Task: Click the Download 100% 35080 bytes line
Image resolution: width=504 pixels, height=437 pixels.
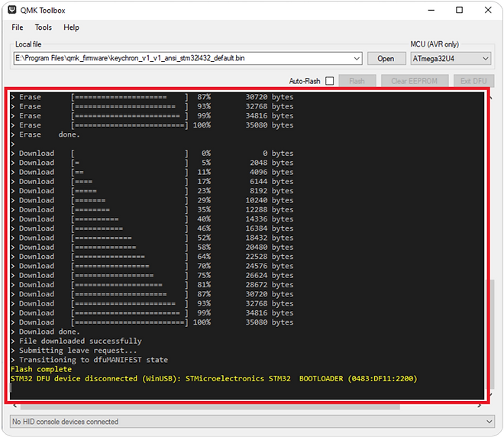Action: click(x=152, y=322)
